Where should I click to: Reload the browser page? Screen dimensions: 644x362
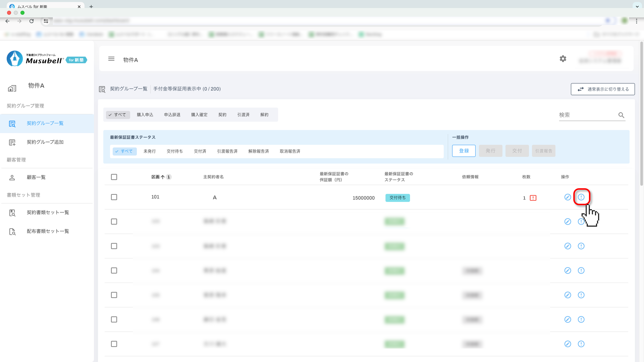(31, 21)
